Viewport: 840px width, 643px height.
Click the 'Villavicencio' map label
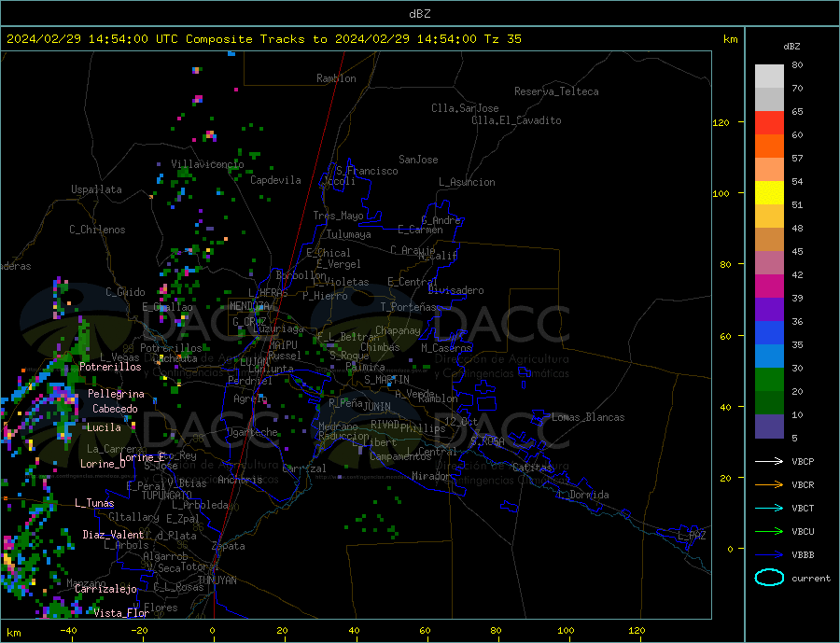click(x=207, y=164)
